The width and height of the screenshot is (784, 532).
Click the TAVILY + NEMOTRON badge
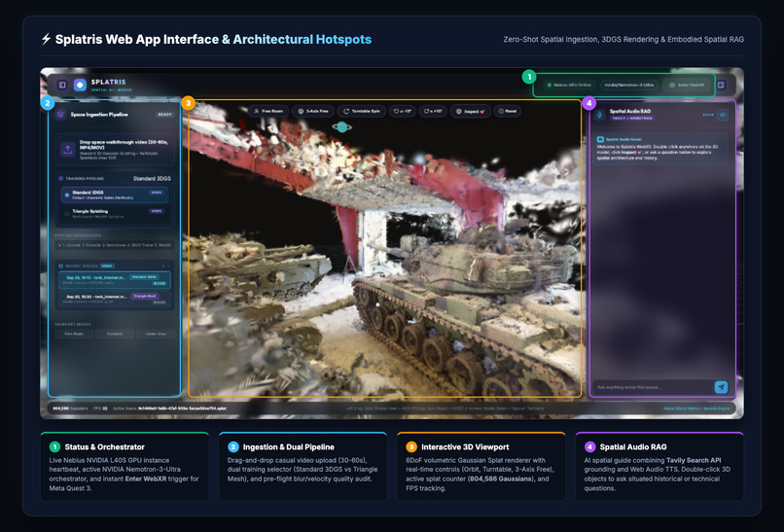coord(632,119)
